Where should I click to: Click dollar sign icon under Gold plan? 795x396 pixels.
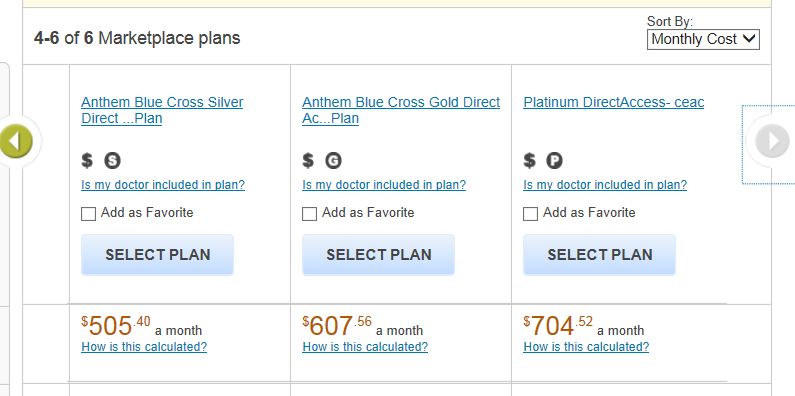pos(308,161)
